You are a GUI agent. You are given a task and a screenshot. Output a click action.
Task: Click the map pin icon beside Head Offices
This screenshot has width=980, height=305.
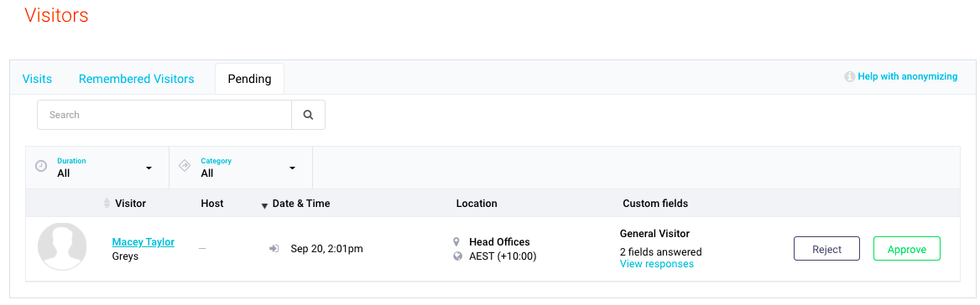tap(457, 241)
